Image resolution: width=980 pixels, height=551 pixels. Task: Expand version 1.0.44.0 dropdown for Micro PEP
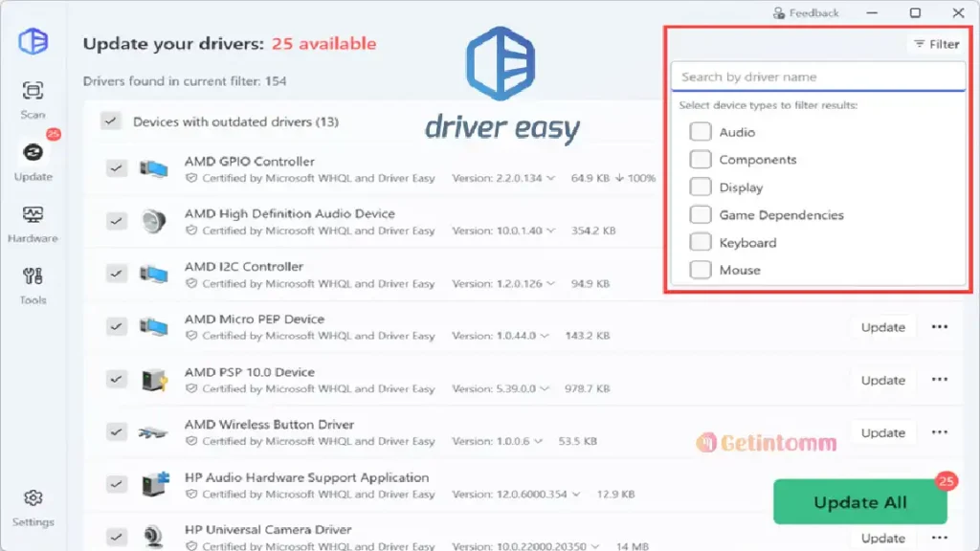coord(545,336)
